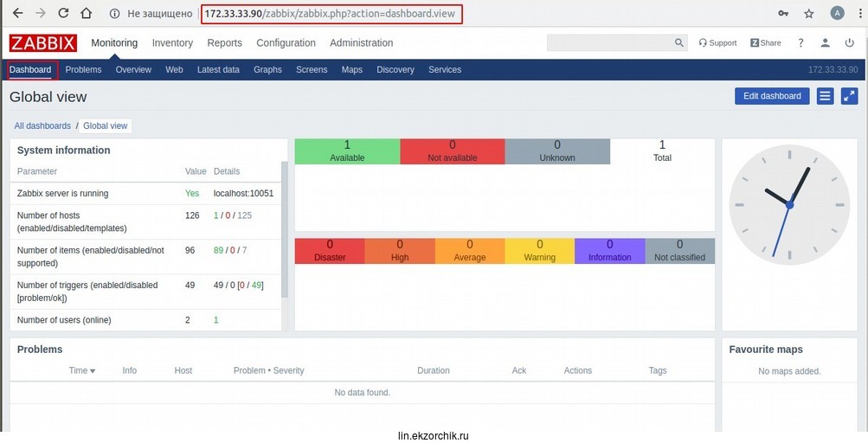Toggle fullscreen kiosk mode icon
Image resolution: width=868 pixels, height=443 pixels.
point(849,96)
